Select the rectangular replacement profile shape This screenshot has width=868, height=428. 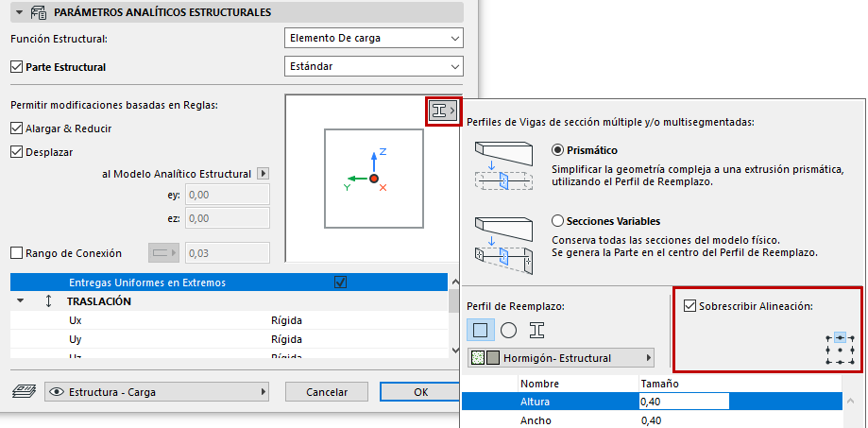click(x=481, y=330)
